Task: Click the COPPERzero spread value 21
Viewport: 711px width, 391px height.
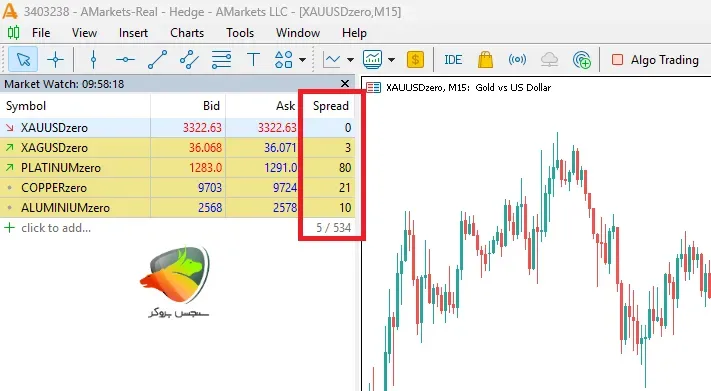Action: (x=345, y=188)
